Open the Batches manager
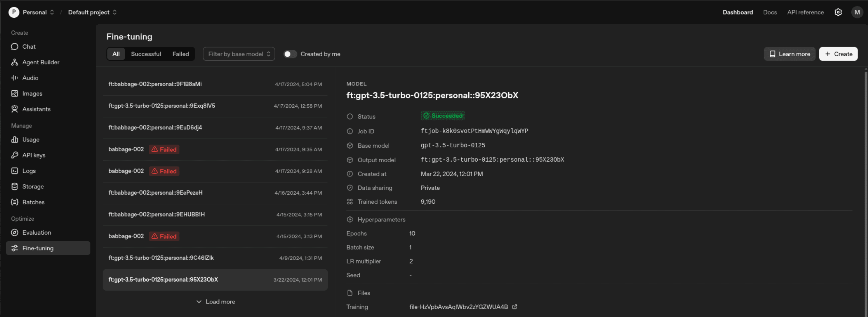Image resolution: width=868 pixels, height=317 pixels. 33,202
